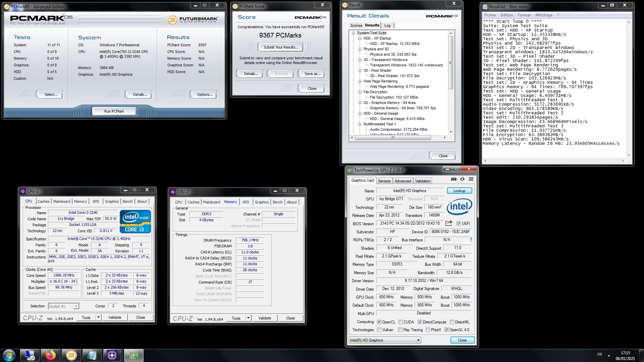Image resolution: width=644 pixels, height=362 pixels.
Task: Click Result window title icon
Action: pos(345,5)
